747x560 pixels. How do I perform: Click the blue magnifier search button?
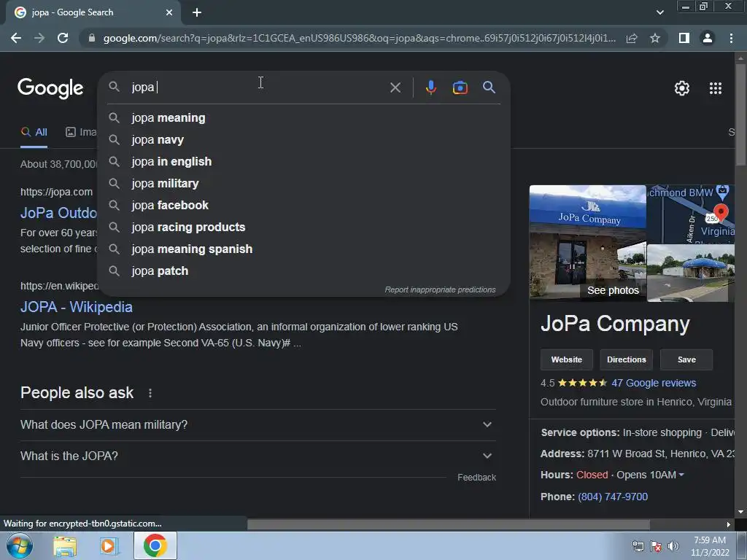[x=489, y=87]
